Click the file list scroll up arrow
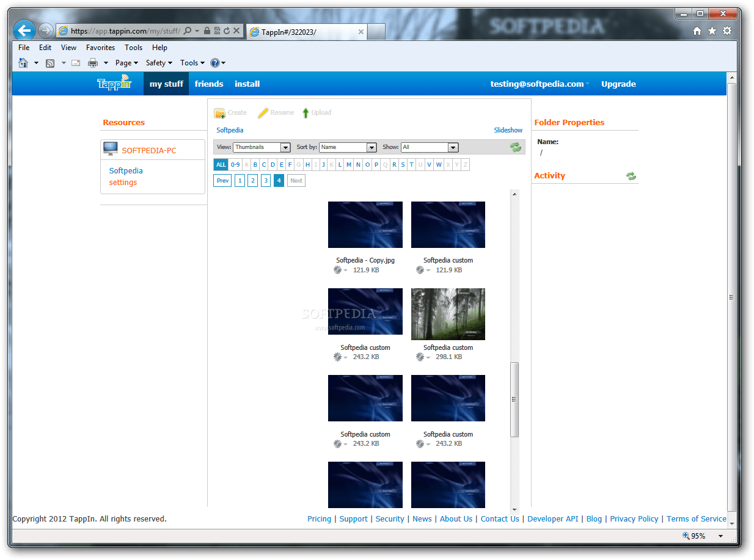This screenshot has height=560, width=754. pos(514,194)
